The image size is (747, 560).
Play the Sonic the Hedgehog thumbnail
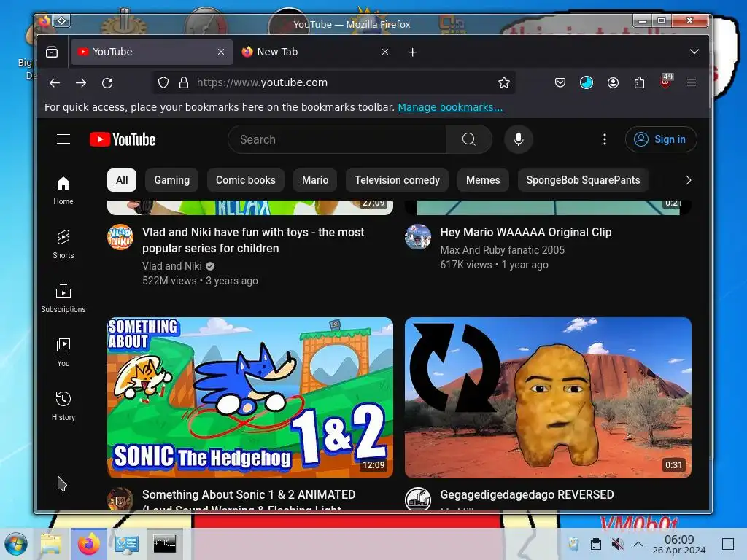point(250,397)
